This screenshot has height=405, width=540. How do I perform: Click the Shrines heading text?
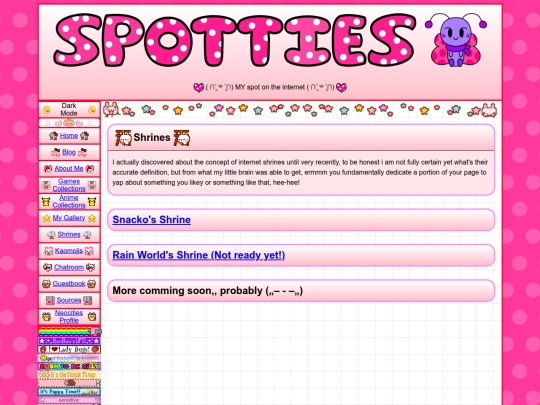(152, 137)
